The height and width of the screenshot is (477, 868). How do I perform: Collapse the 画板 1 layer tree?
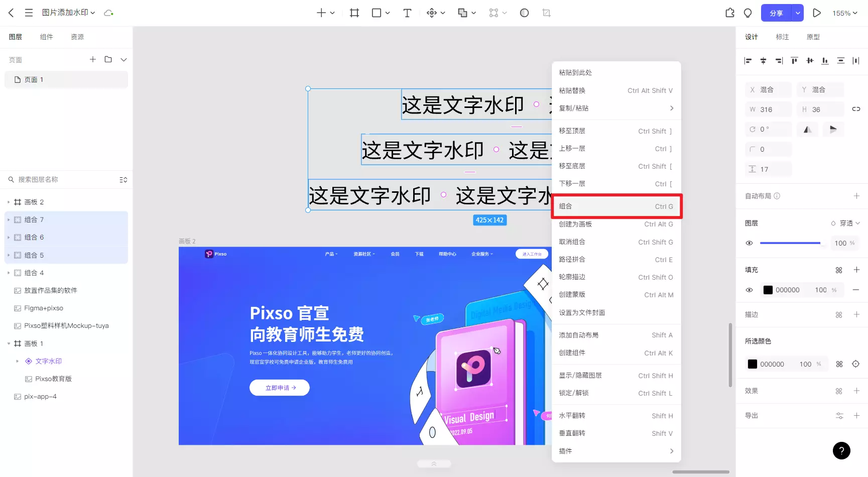point(9,344)
